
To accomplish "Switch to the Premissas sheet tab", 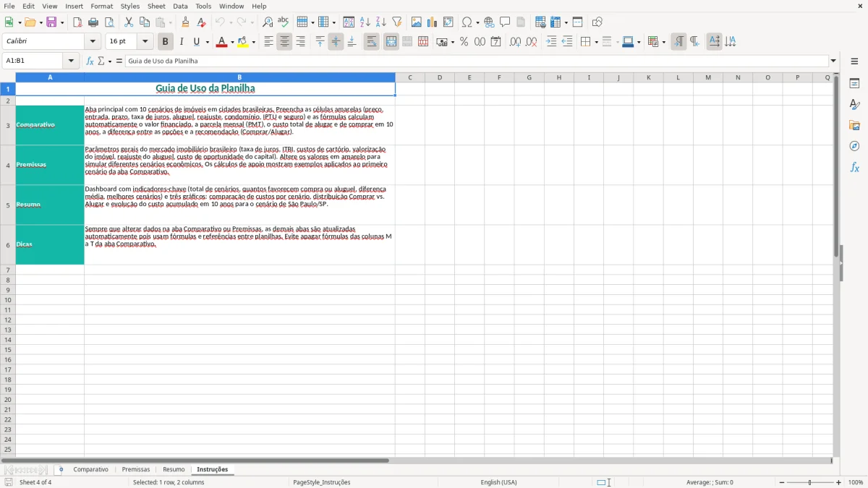I will (136, 470).
